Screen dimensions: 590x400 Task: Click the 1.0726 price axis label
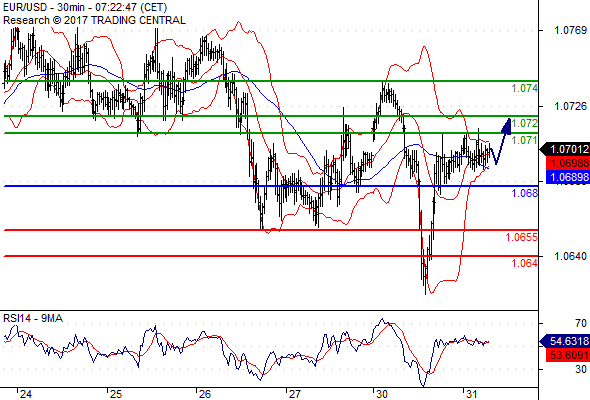pyautogui.click(x=570, y=106)
